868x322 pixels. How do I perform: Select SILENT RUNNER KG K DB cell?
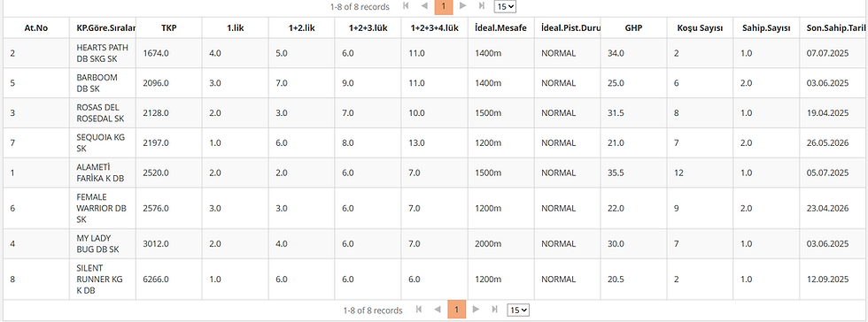[103, 280]
